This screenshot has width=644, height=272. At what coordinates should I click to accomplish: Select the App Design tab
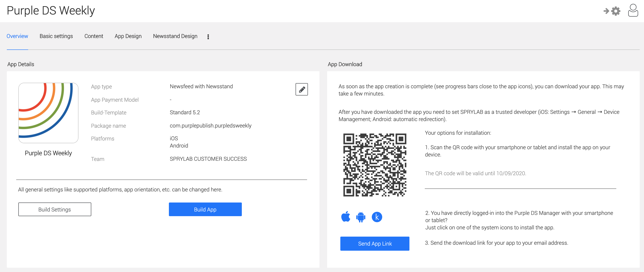[128, 36]
